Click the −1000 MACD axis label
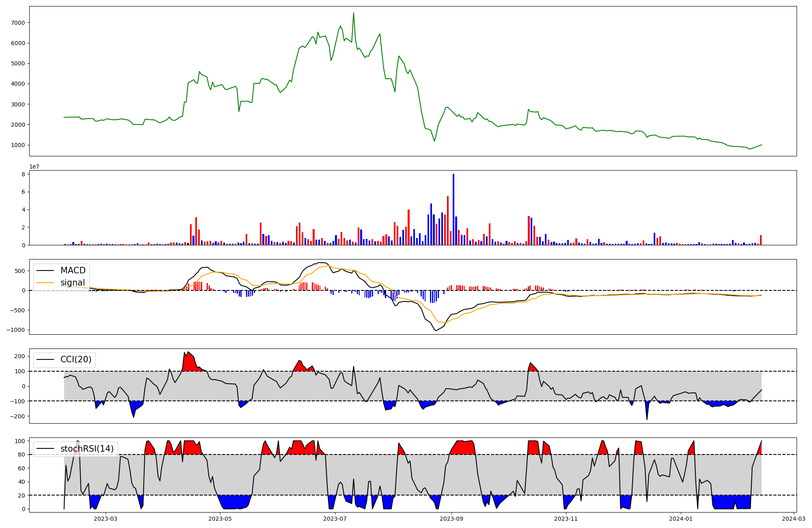This screenshot has width=812, height=528. tap(15, 330)
